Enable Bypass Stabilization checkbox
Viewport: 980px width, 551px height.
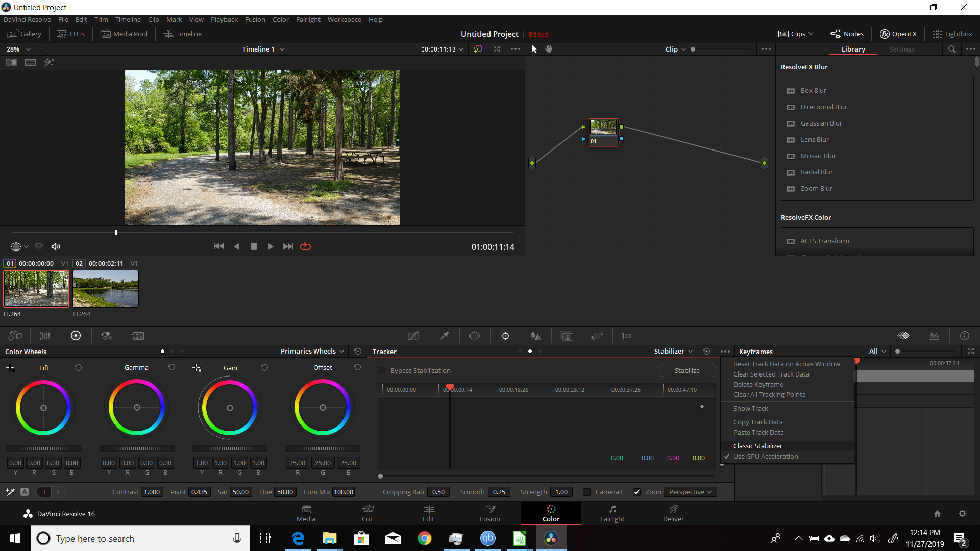point(381,370)
